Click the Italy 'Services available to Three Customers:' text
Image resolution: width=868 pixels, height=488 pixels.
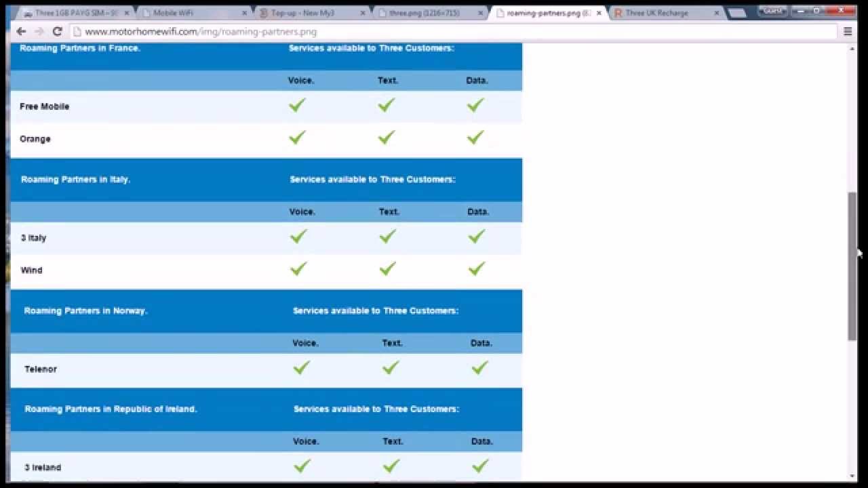click(x=373, y=180)
